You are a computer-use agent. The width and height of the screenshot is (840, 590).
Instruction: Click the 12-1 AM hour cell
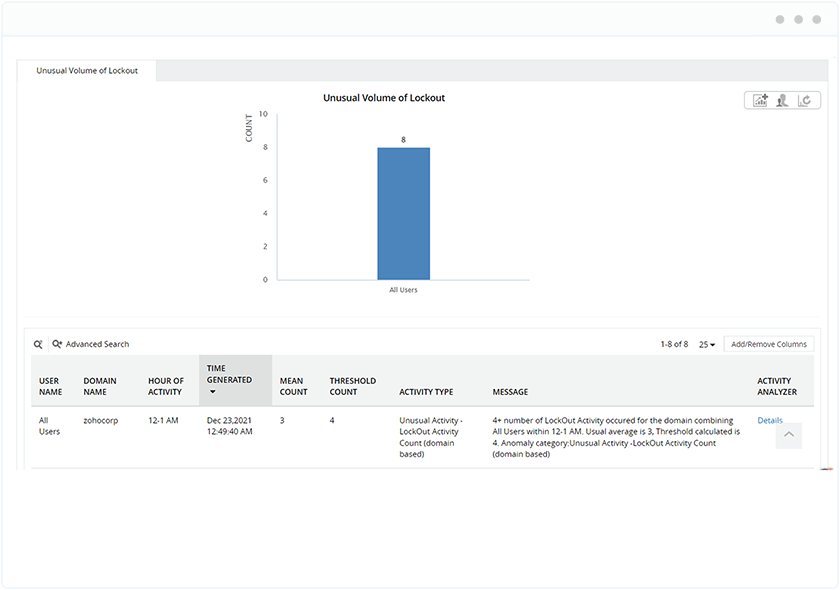click(x=163, y=420)
